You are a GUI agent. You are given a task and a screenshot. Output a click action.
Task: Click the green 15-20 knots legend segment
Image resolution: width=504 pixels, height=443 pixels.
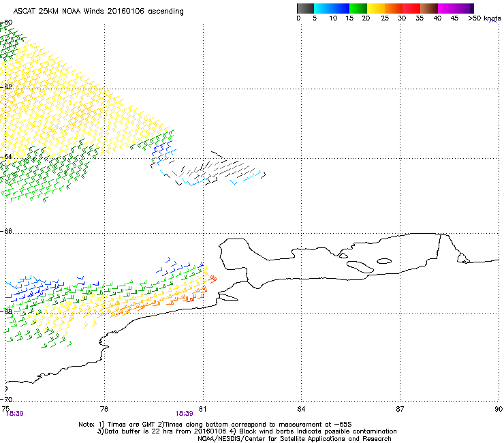pos(358,8)
